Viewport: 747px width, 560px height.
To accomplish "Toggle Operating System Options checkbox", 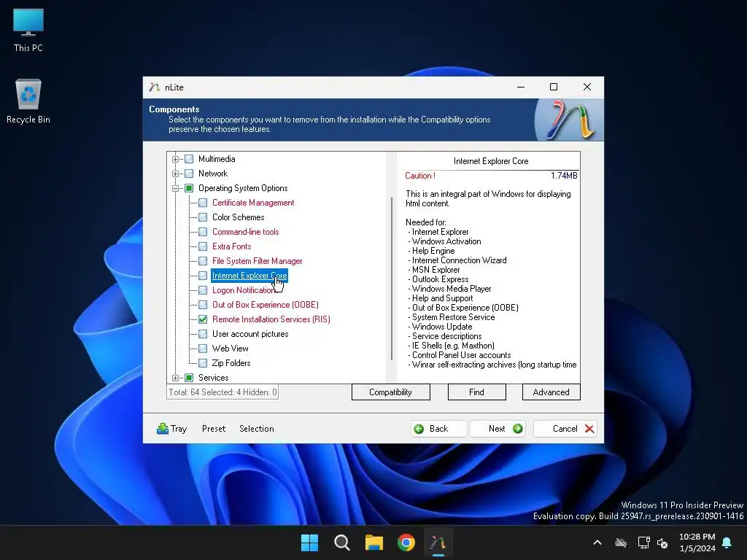I will coord(189,188).
